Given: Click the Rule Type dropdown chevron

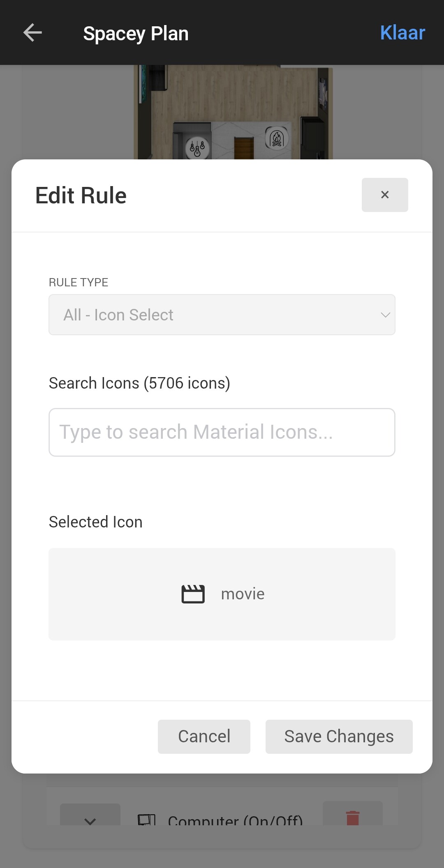Looking at the screenshot, I should (x=385, y=315).
